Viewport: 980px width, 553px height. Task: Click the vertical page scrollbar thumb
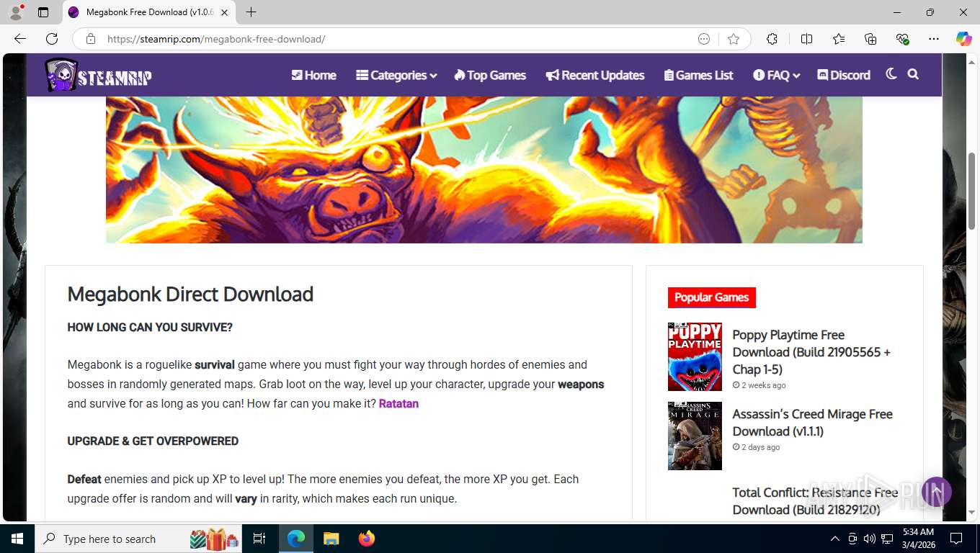[x=972, y=191]
